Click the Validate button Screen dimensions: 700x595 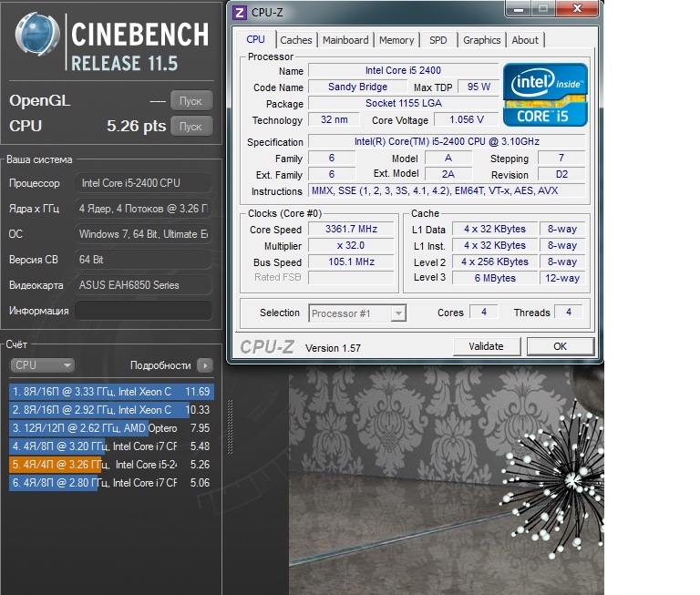point(486,346)
